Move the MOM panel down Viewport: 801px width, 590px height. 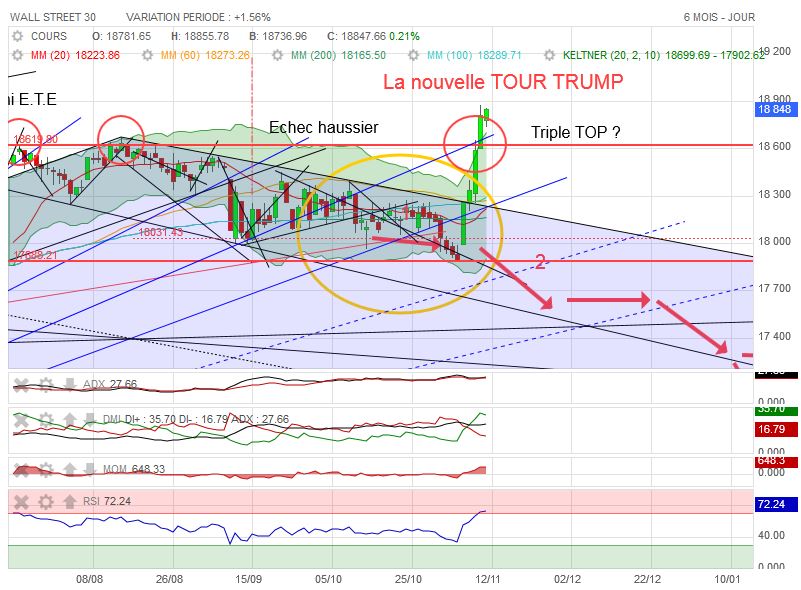[x=89, y=469]
